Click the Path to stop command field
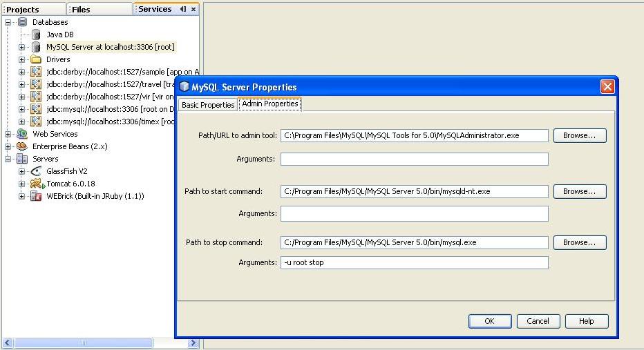 click(415, 242)
